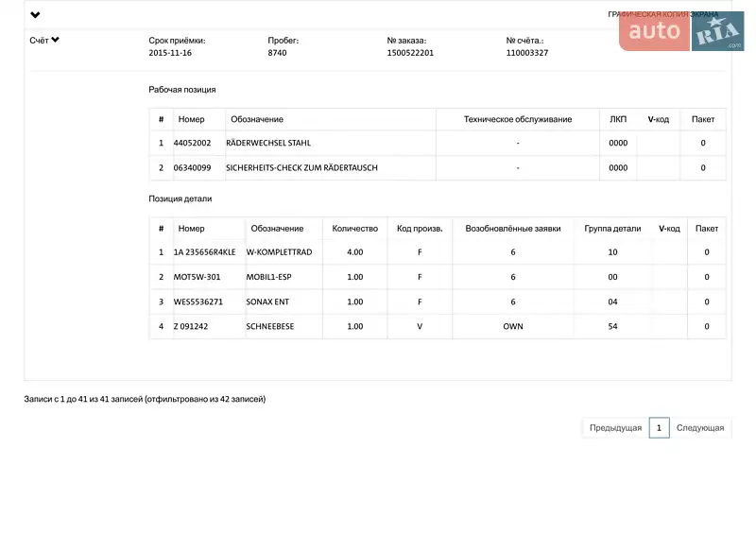
Task: Select part number MOT5W-301
Action: [197, 277]
